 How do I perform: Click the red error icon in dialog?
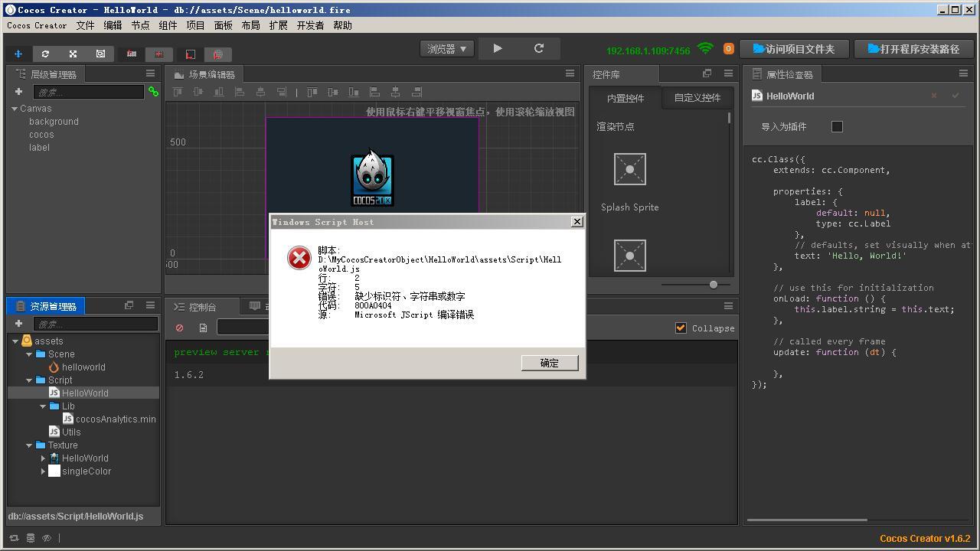(299, 258)
